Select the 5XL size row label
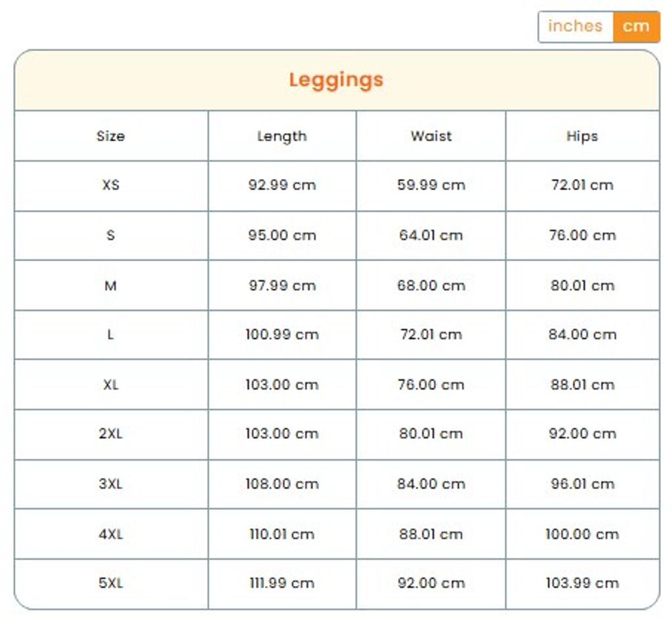 (111, 583)
